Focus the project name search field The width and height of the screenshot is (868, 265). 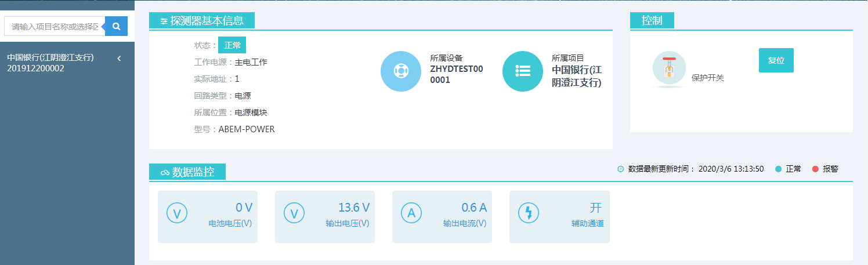pos(55,26)
